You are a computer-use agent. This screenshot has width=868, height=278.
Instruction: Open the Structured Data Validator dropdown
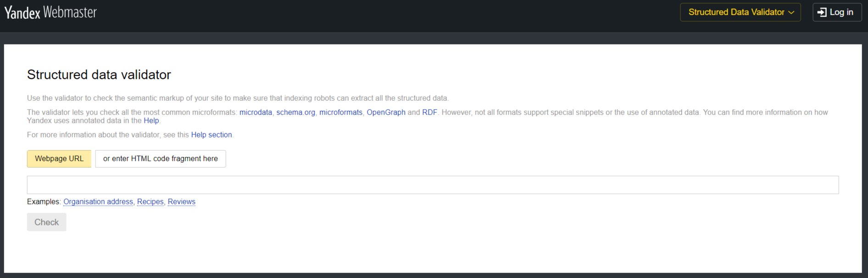(x=740, y=12)
